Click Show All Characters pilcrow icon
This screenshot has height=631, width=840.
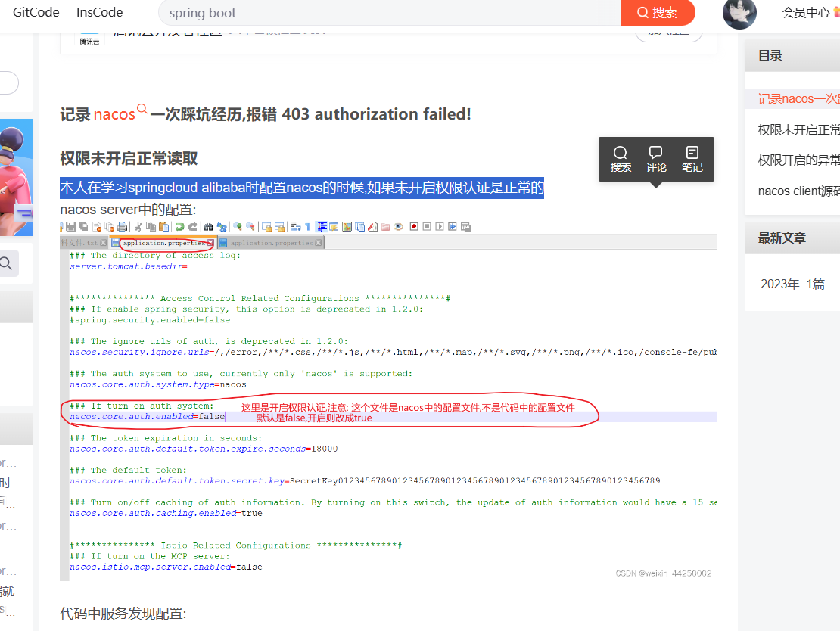[308, 226]
